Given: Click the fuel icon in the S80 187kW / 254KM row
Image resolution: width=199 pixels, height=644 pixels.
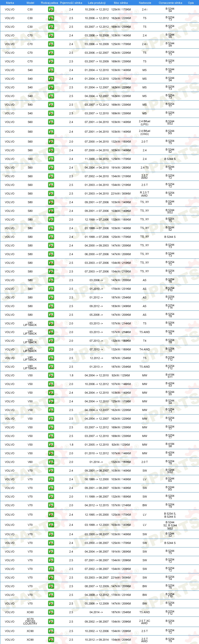Looking at the screenshot, I should (51, 297).
